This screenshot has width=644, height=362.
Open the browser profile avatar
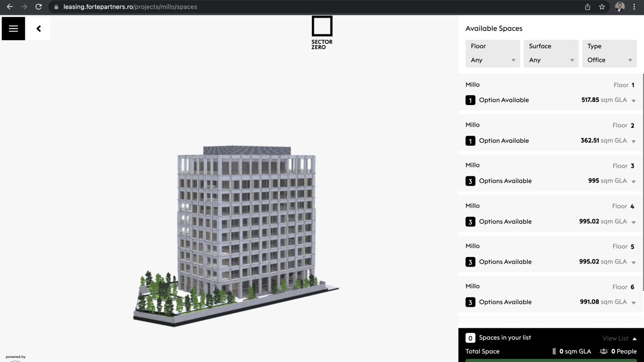619,7
